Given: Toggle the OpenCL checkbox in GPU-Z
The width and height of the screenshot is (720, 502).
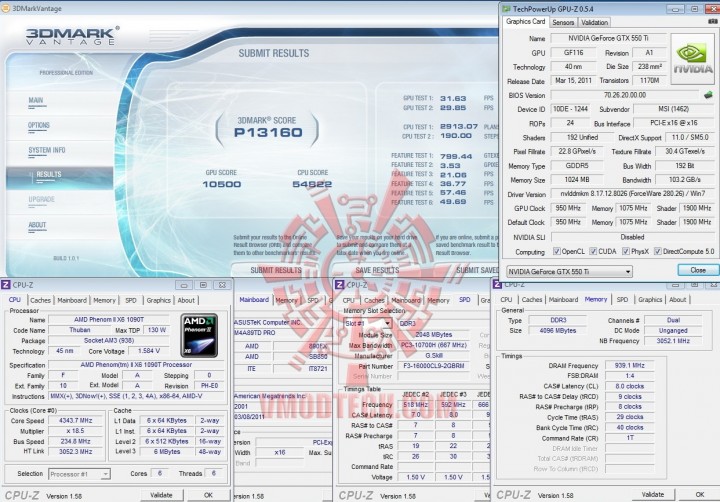Looking at the screenshot, I should (557, 251).
